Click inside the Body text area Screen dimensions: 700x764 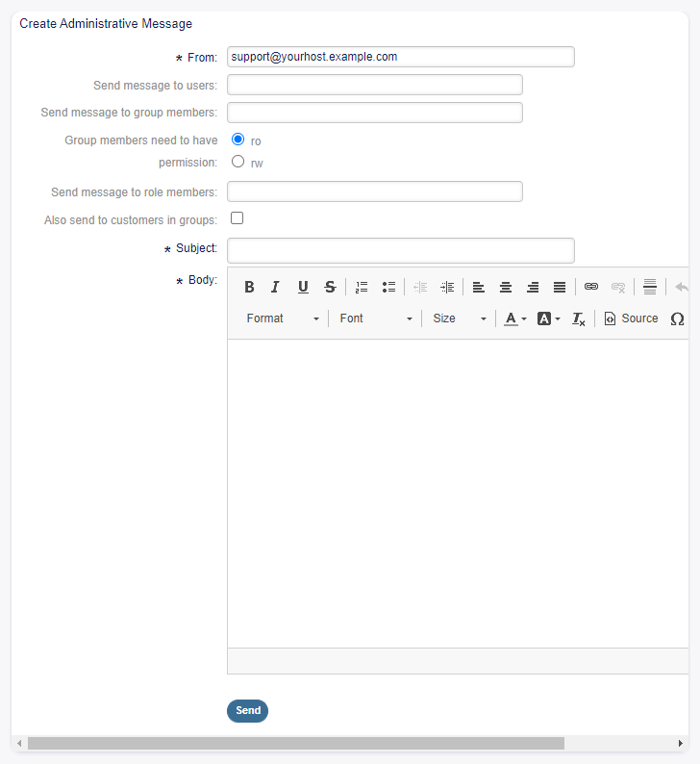(x=458, y=494)
